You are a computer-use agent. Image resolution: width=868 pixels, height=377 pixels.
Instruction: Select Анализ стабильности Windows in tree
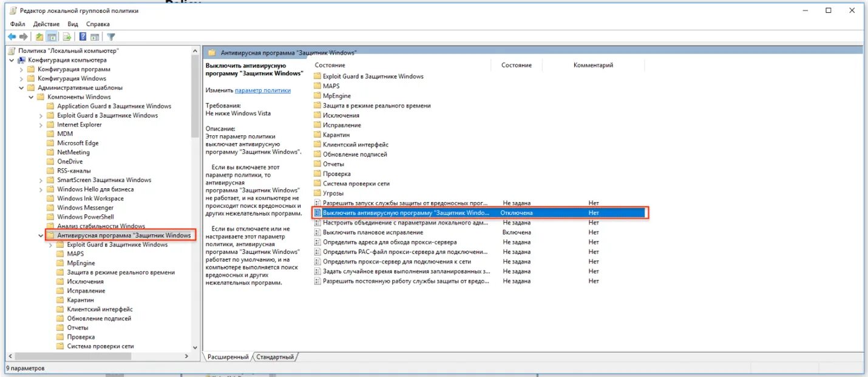click(x=101, y=226)
